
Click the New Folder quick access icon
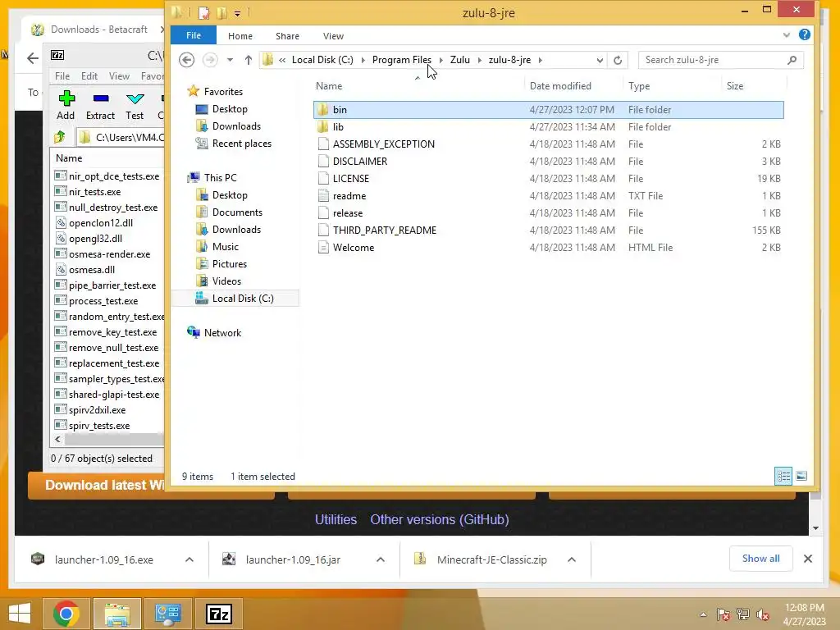tap(221, 12)
